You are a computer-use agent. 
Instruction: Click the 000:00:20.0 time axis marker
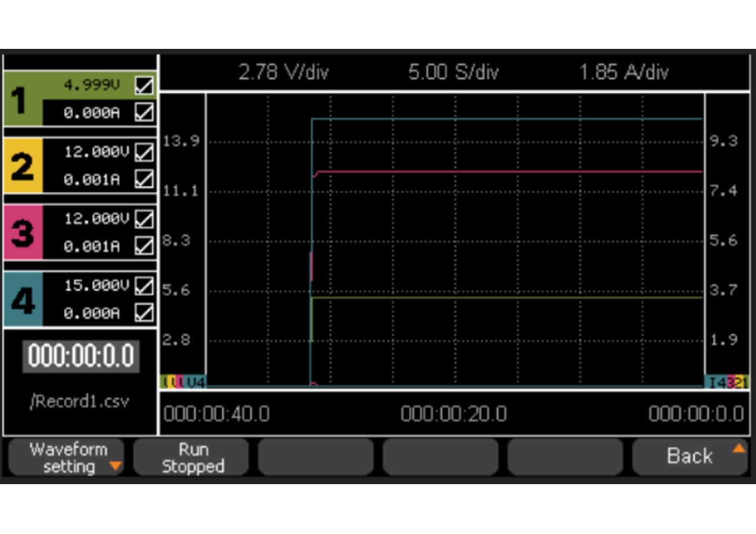tap(453, 414)
